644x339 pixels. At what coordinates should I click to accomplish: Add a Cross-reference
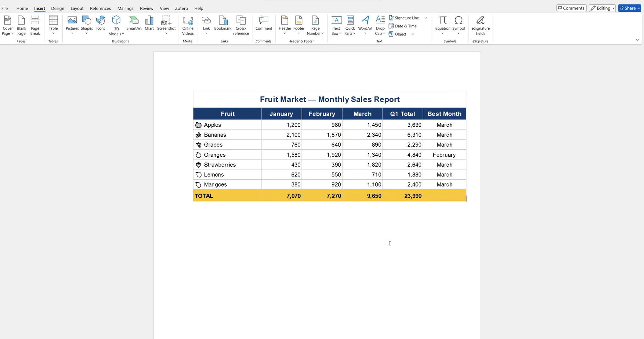(x=241, y=26)
